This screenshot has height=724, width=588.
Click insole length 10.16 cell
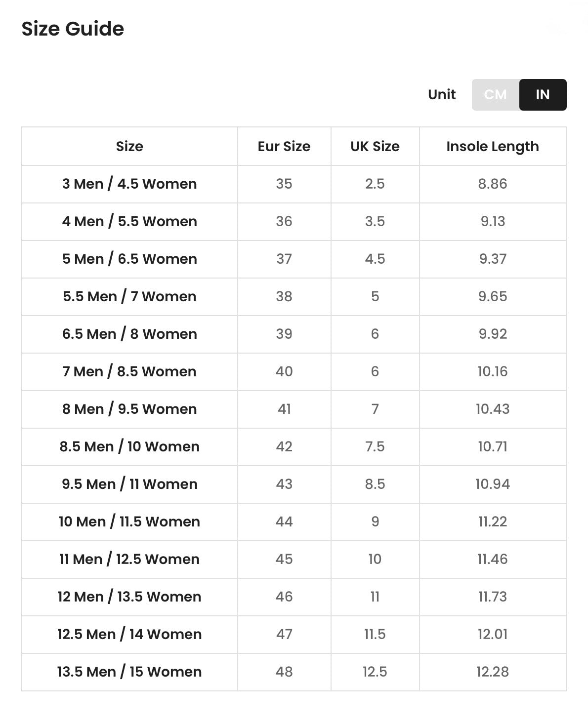(493, 372)
